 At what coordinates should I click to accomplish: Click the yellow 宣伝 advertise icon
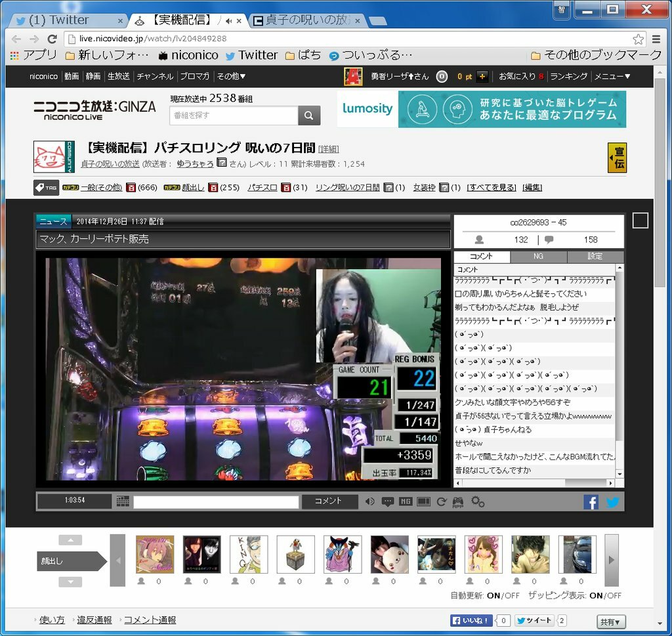pos(617,157)
